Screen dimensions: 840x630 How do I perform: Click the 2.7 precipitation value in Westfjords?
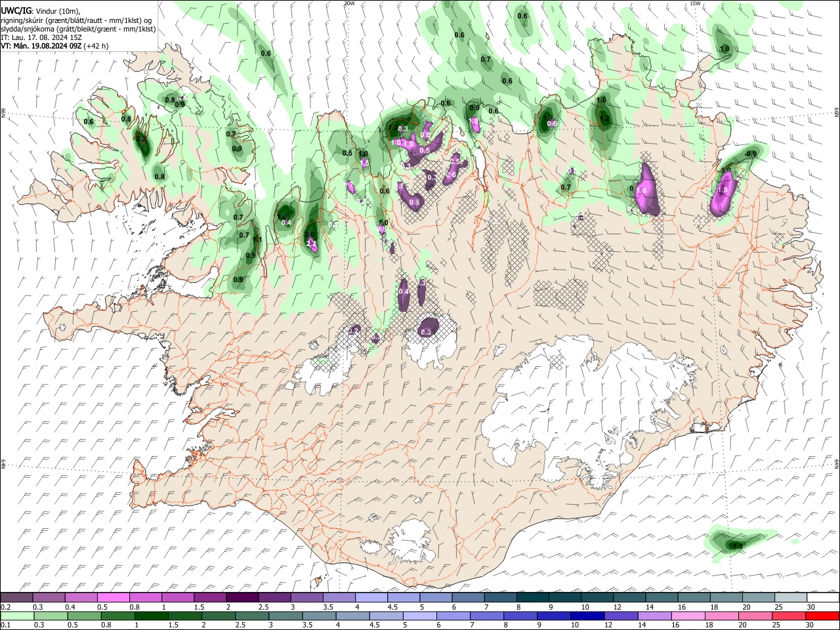tap(140, 139)
